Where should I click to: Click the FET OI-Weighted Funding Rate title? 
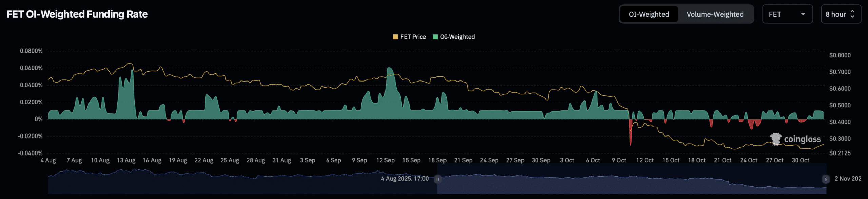pos(77,14)
